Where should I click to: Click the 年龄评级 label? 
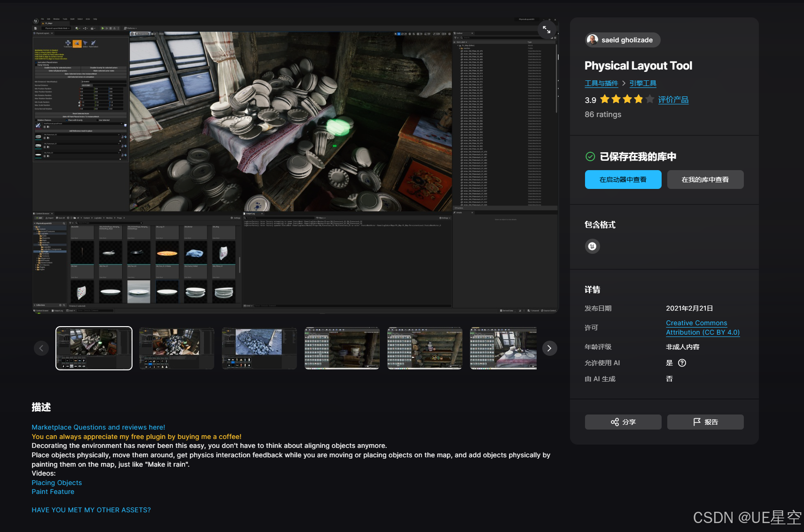click(x=598, y=347)
